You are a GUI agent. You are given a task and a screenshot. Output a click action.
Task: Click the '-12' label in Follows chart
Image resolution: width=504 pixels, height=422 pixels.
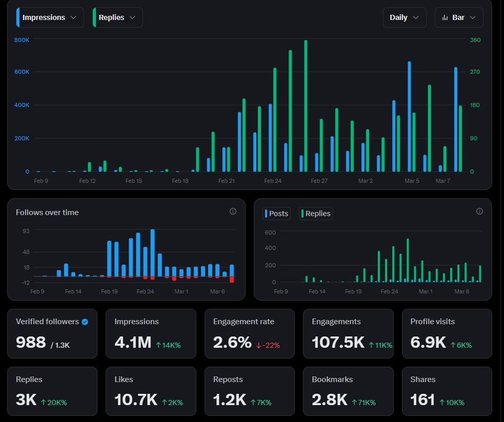click(26, 283)
